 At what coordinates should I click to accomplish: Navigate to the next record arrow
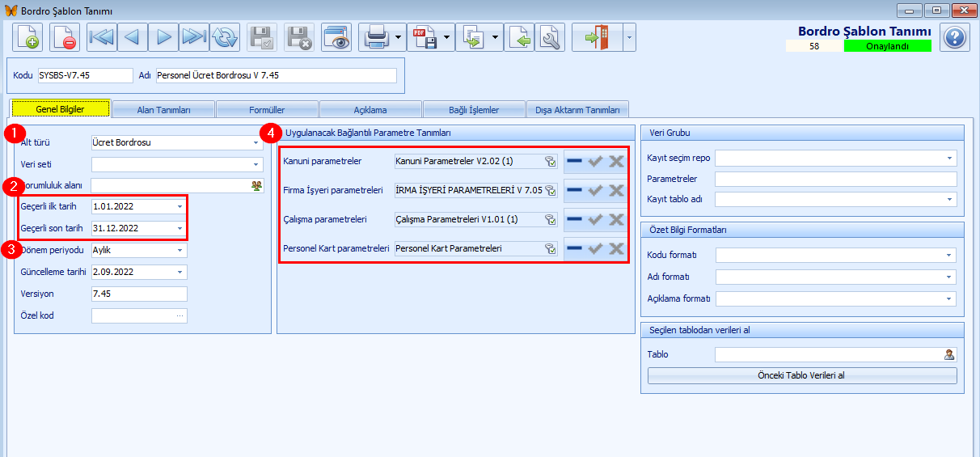tap(164, 37)
